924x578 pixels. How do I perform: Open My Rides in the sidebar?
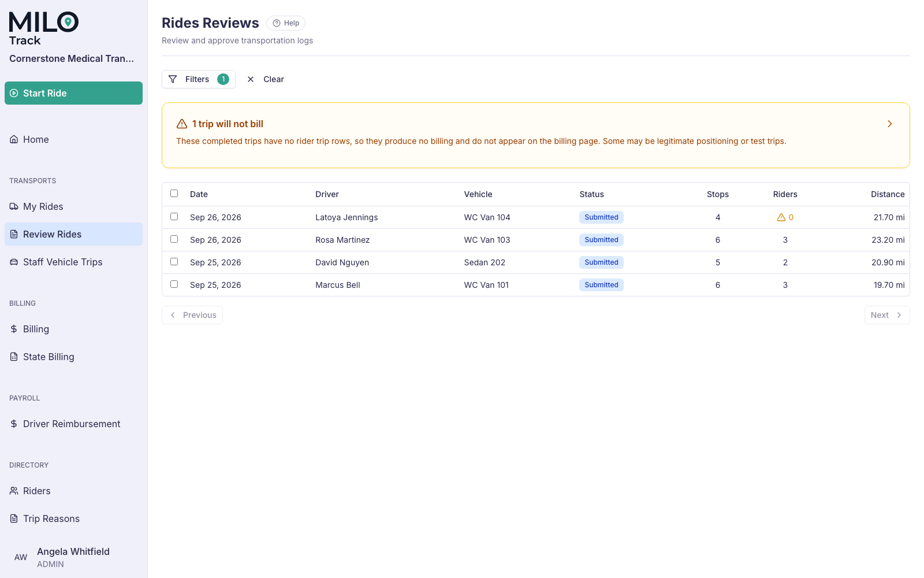[73, 206]
